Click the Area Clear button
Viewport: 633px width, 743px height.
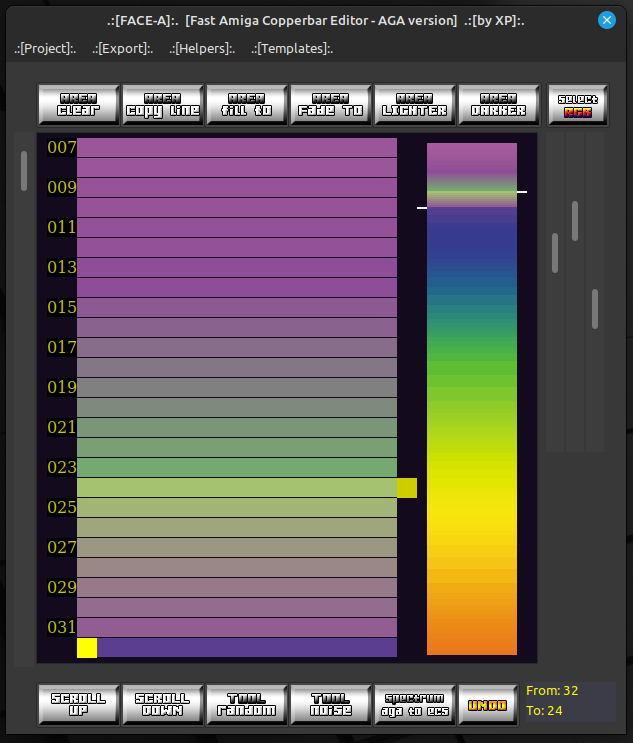79,105
